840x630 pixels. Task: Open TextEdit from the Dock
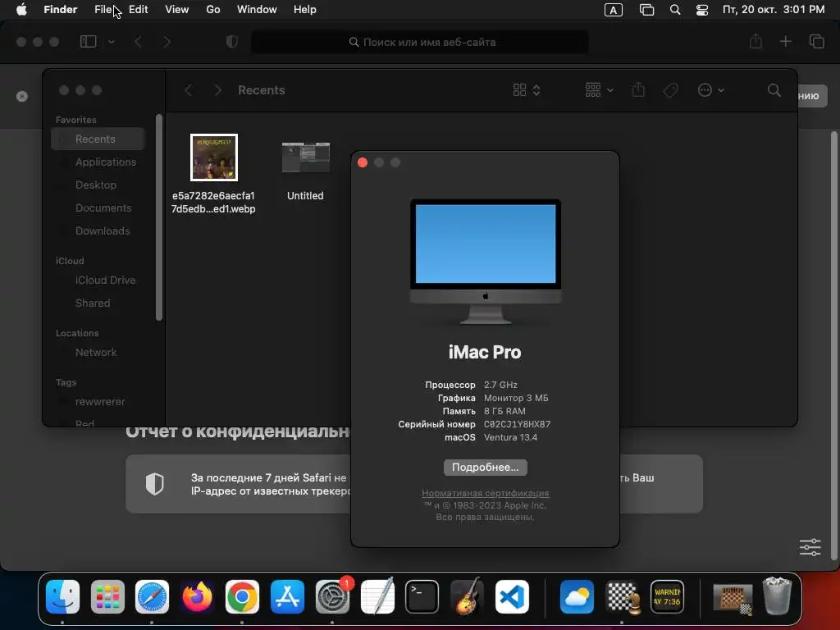click(x=377, y=596)
